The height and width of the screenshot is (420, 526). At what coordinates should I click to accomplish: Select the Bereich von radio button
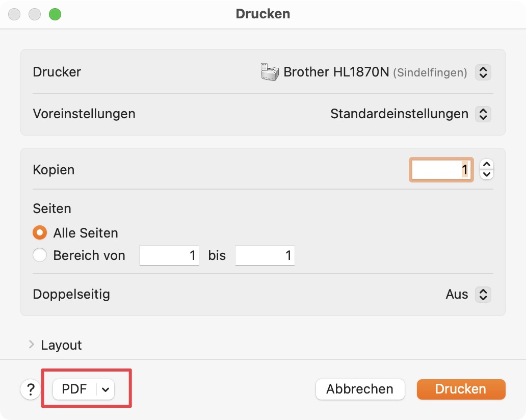(x=40, y=255)
